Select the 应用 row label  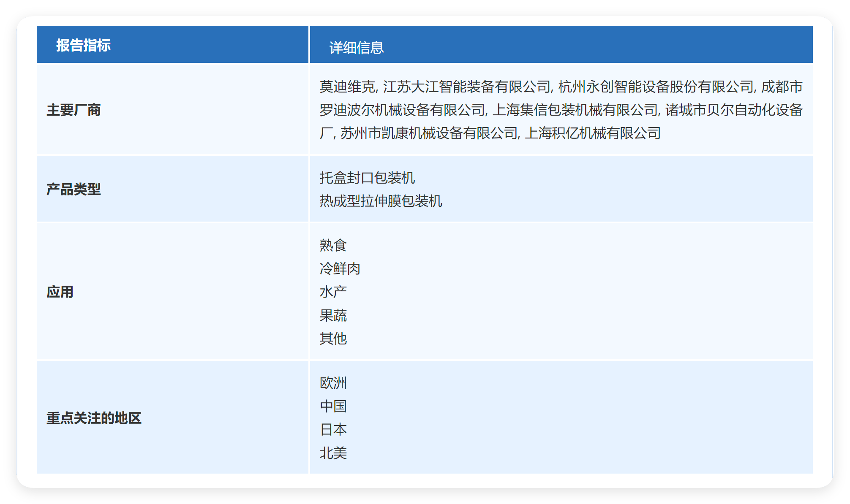[x=60, y=292]
